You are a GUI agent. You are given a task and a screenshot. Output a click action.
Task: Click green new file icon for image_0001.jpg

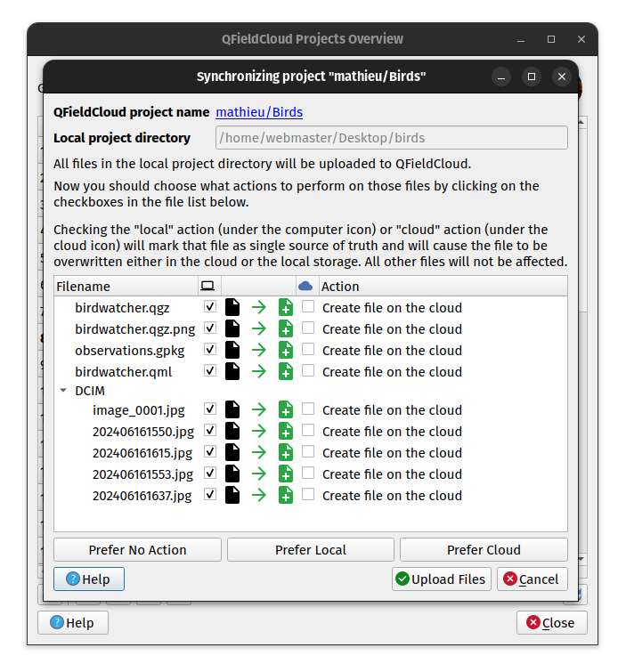click(x=285, y=410)
